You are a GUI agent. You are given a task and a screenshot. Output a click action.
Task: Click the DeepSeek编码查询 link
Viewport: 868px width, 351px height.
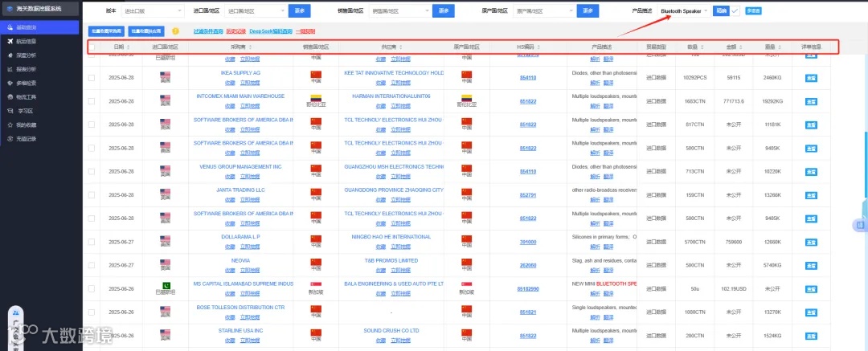(x=271, y=31)
